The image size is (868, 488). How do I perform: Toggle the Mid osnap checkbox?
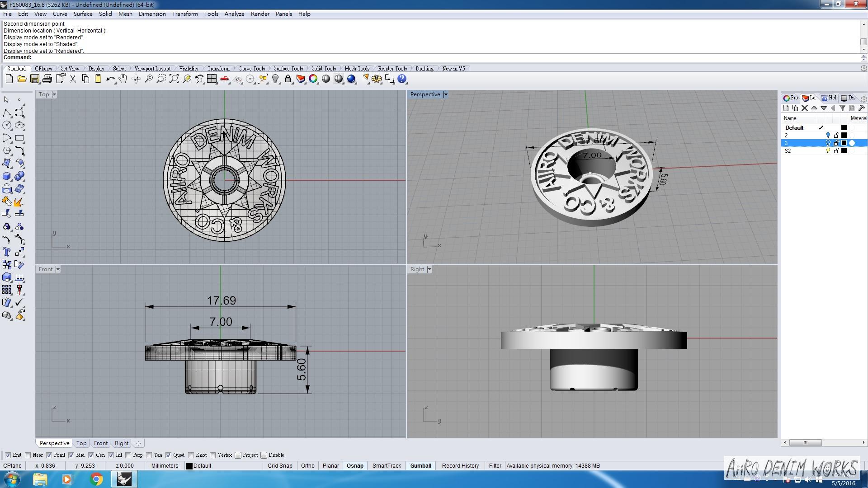[x=71, y=455]
